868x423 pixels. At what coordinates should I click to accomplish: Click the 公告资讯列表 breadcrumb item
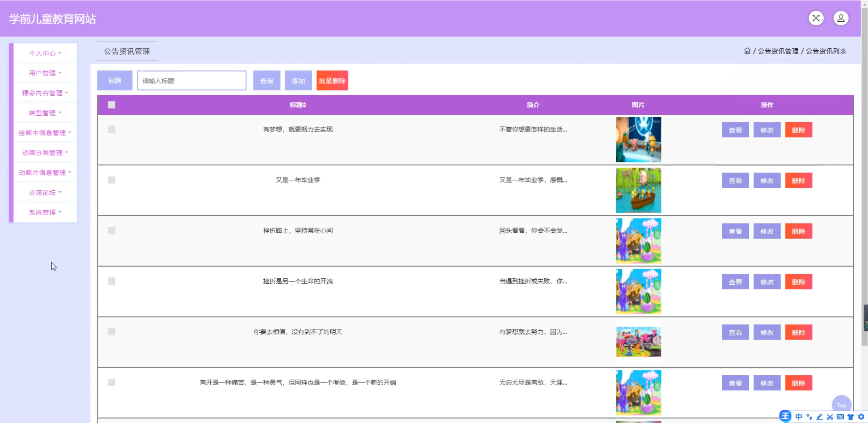point(826,51)
